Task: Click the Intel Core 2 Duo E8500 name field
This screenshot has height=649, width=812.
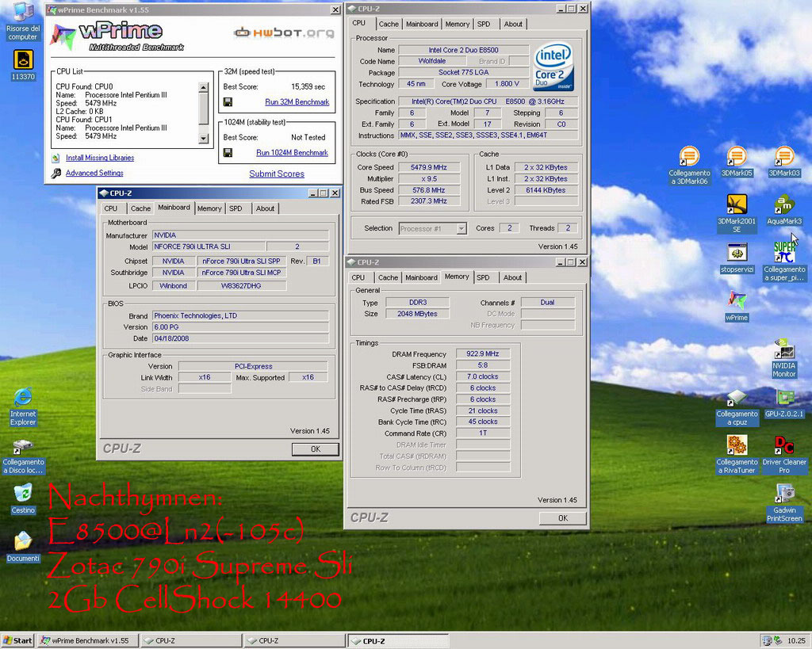Action: (463, 50)
